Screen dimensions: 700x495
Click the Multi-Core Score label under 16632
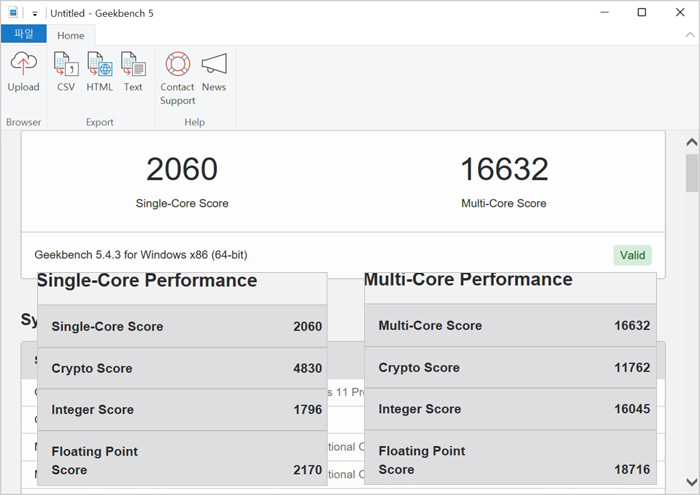pos(504,204)
